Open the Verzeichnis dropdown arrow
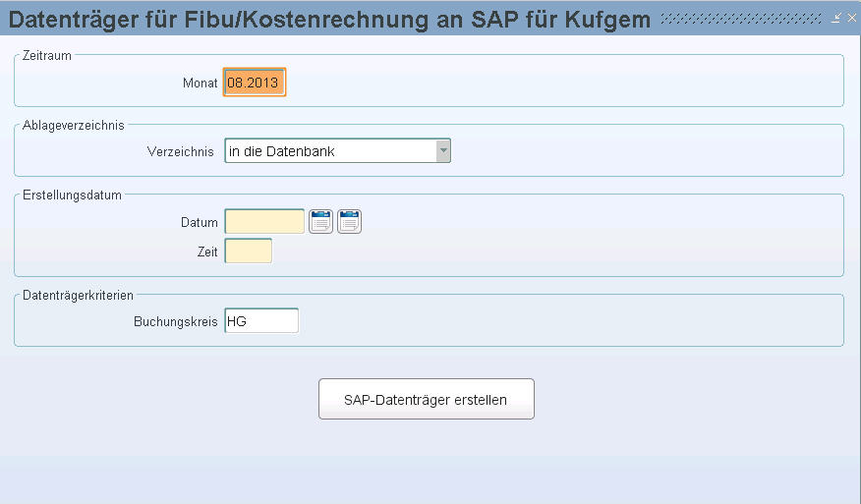861x504 pixels. pos(443,150)
